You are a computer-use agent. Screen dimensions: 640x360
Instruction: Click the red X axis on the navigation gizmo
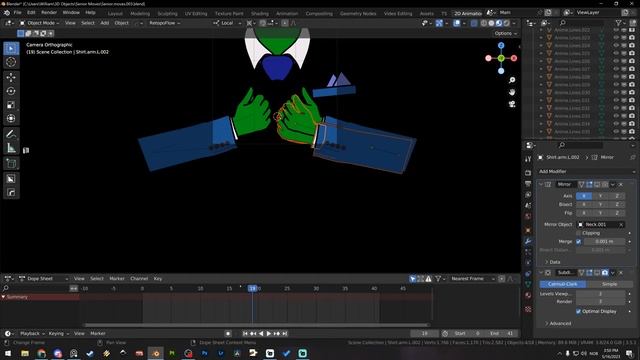pos(514,58)
